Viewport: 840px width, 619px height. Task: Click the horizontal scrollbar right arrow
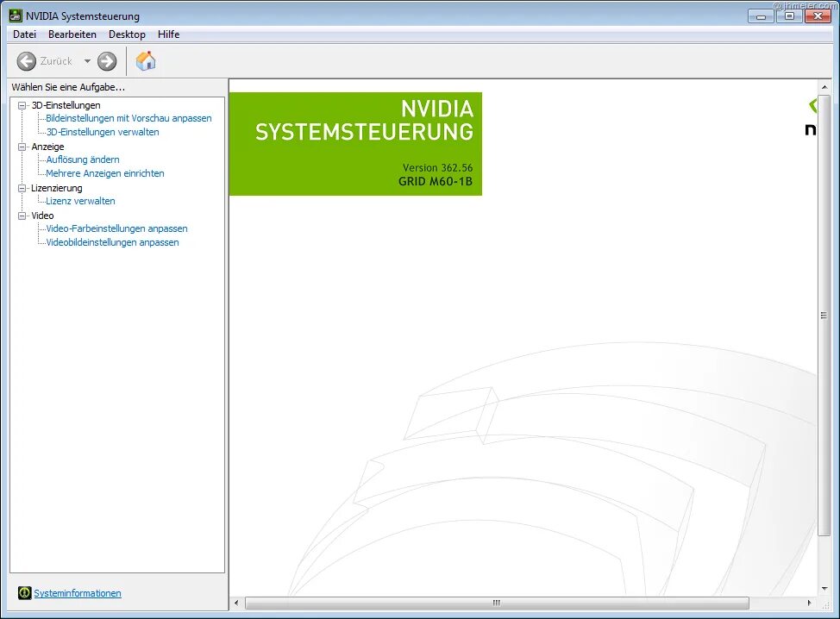810,603
